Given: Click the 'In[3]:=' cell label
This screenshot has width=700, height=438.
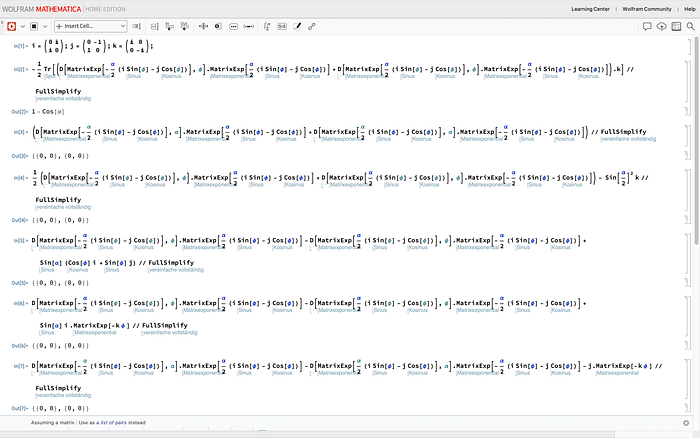Looking at the screenshot, I should click(x=21, y=132).
